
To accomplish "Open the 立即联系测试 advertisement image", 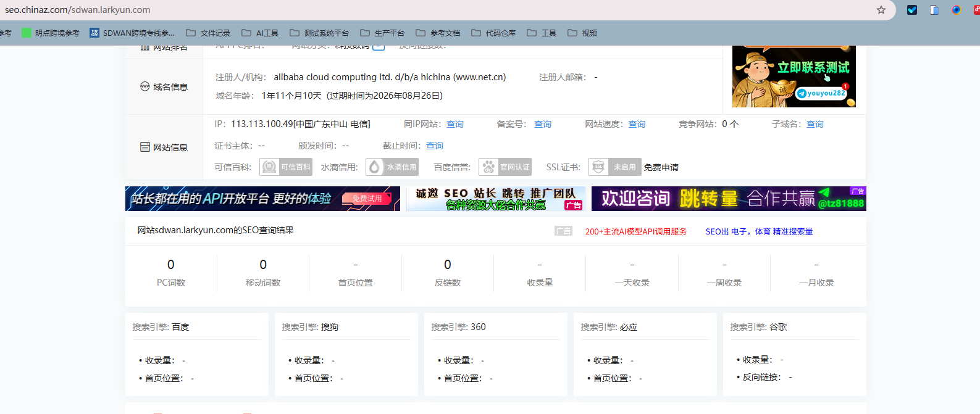I will (x=794, y=77).
